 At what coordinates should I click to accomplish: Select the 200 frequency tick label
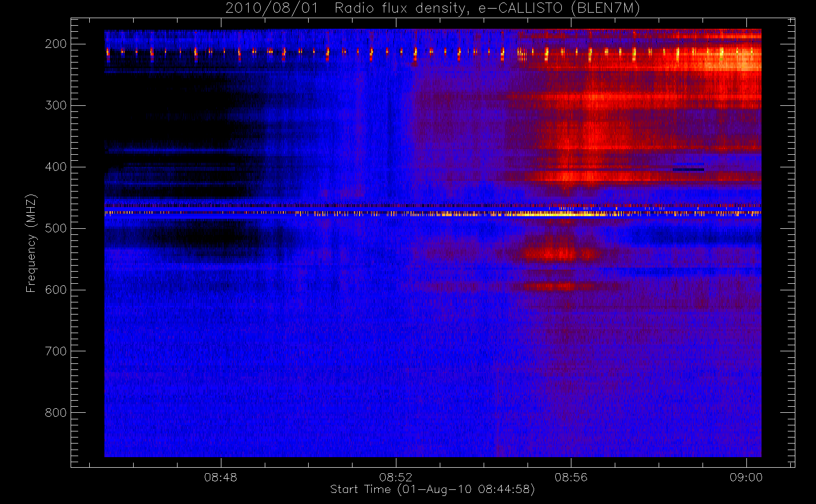tap(55, 44)
